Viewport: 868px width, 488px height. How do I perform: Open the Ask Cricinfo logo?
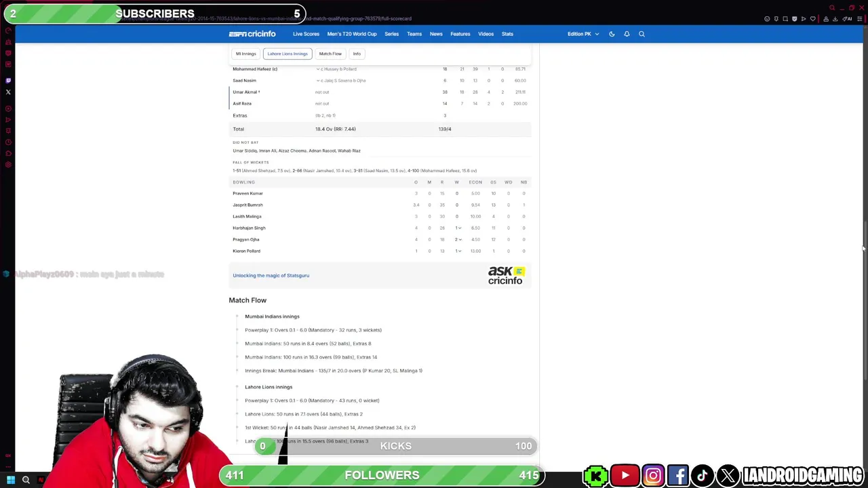pos(506,275)
